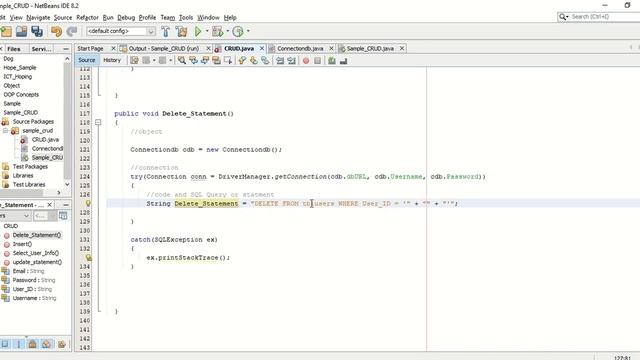Click the Save All toolbar icon

(x=37, y=31)
